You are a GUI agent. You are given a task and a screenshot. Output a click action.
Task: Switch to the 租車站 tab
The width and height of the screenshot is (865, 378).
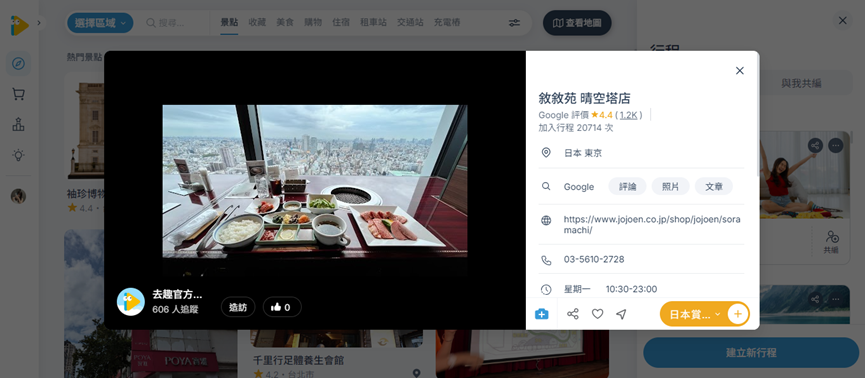click(373, 23)
